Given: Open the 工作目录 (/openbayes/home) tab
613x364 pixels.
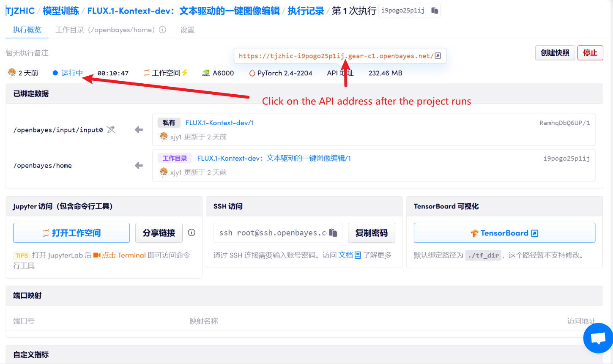Looking at the screenshot, I should (105, 30).
